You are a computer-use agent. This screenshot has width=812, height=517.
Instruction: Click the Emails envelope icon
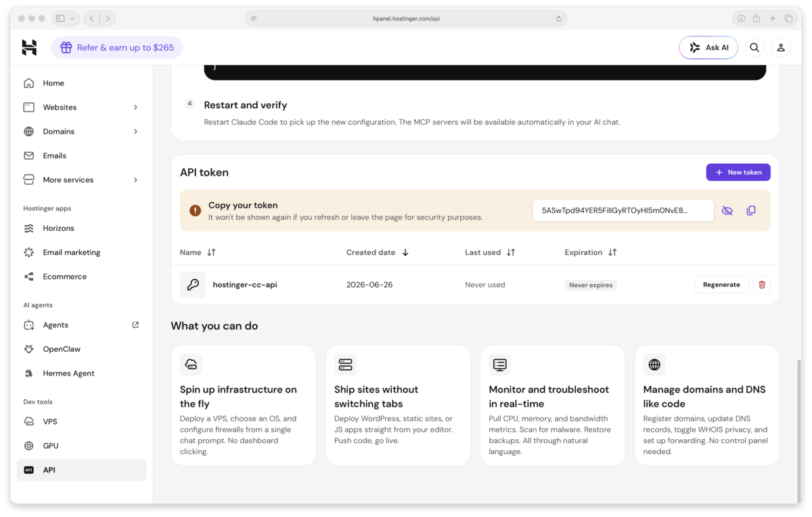pos(28,156)
